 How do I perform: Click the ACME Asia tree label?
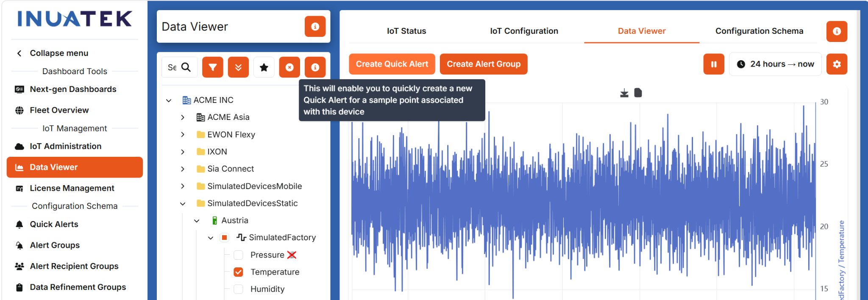pyautogui.click(x=228, y=117)
